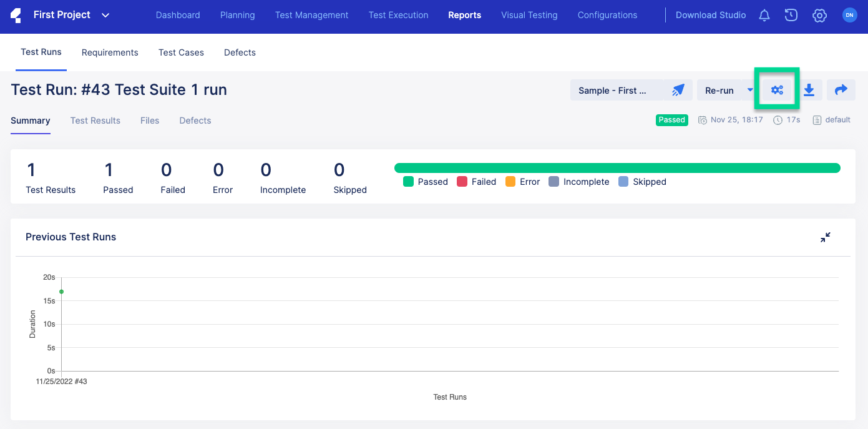Click the green data point on chart

pos(61,292)
